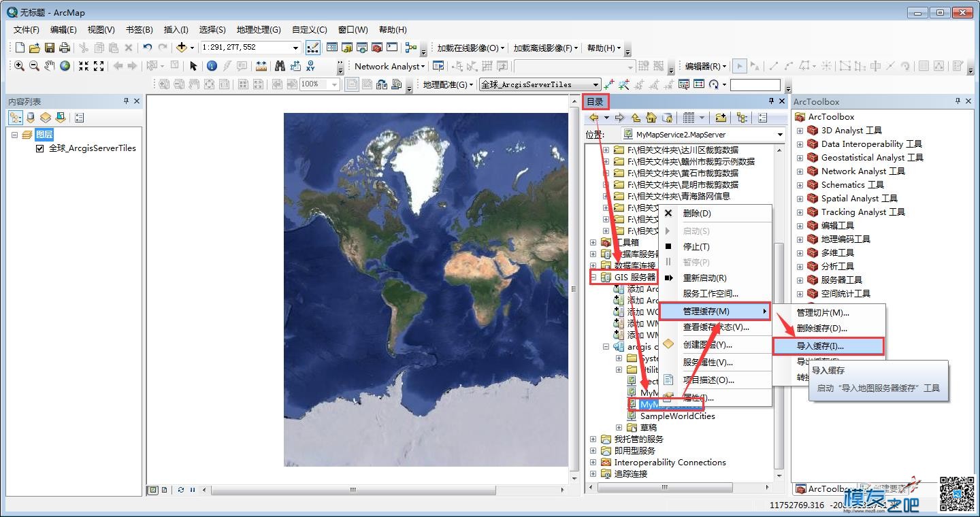Open the 加载在线影像(O) dropdown

click(472, 48)
